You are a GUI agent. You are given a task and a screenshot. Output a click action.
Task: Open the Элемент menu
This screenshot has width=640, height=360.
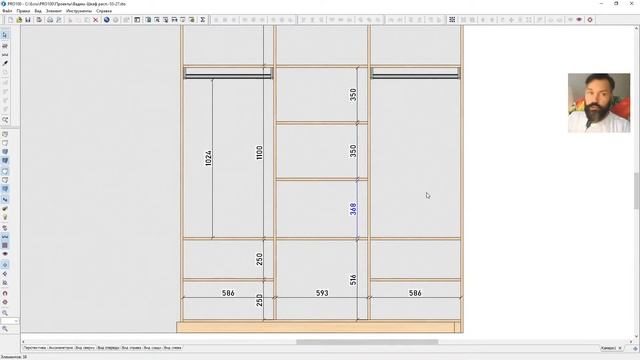[54, 11]
